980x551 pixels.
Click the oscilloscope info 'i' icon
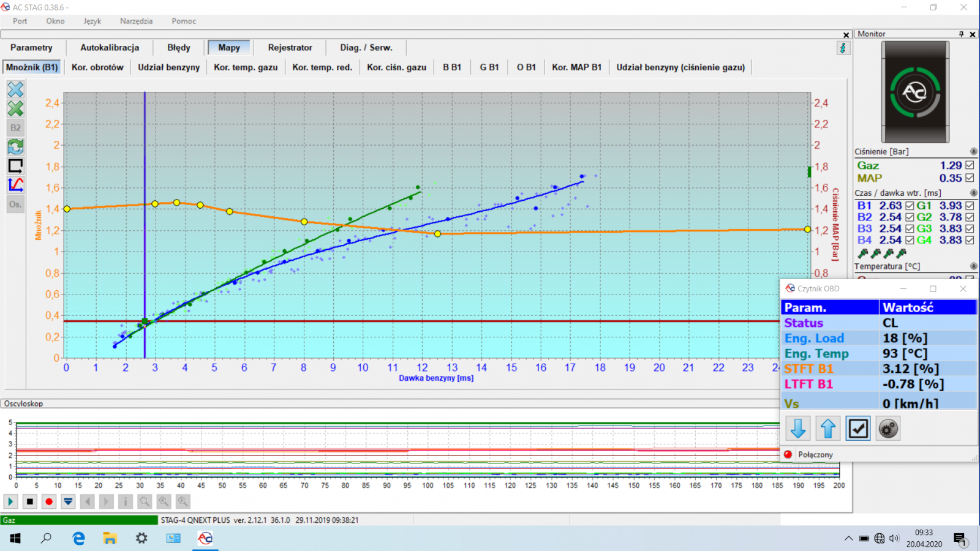(125, 501)
